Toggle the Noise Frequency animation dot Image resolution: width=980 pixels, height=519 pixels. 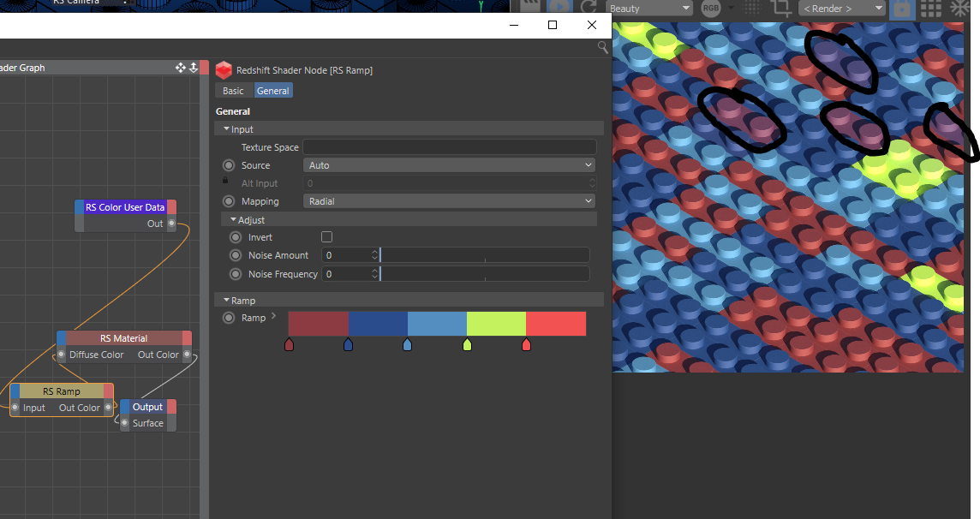pos(236,274)
